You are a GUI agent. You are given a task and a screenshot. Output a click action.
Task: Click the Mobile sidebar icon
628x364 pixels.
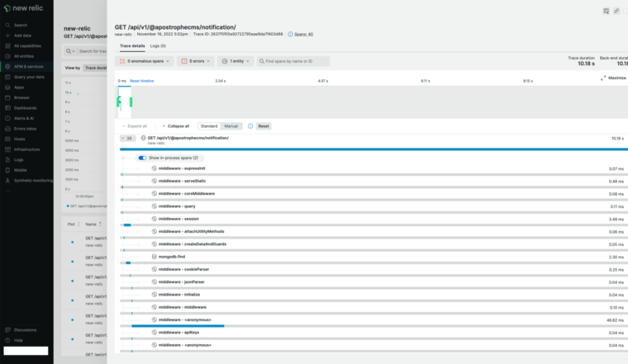click(7, 170)
